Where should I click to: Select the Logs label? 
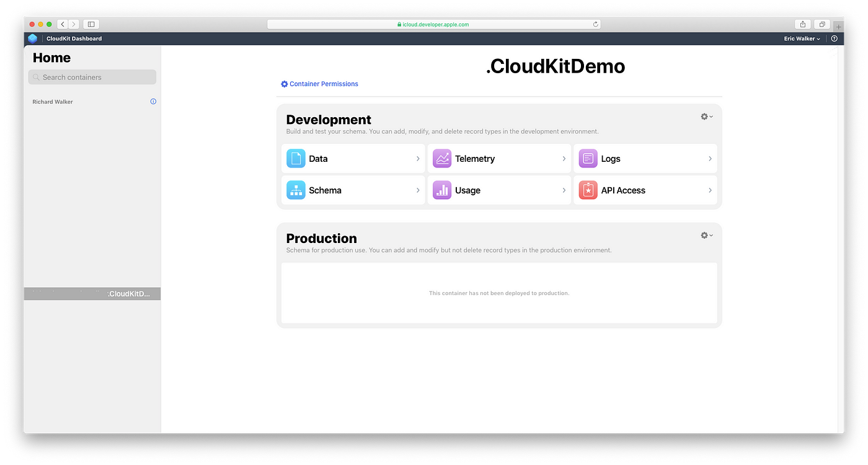click(611, 159)
